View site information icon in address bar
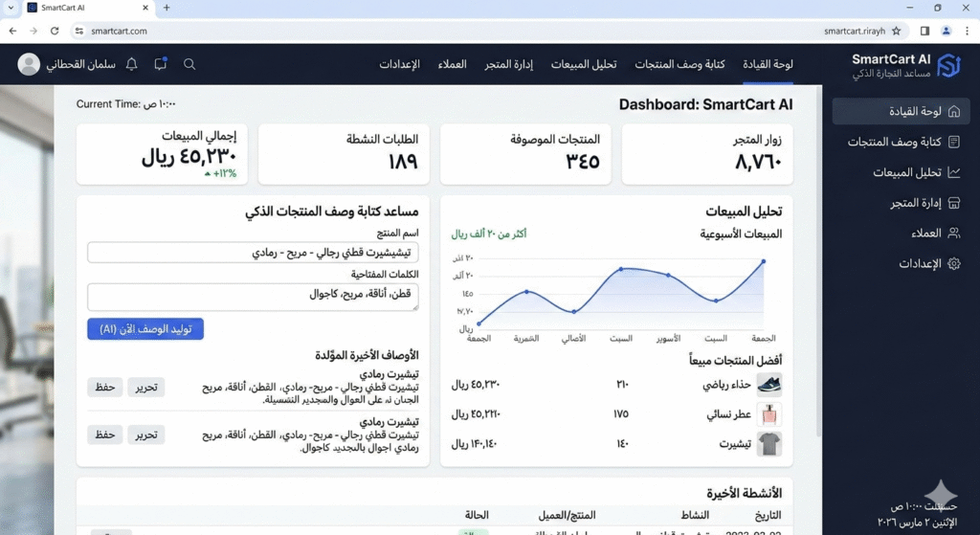The height and width of the screenshot is (535, 980). (x=78, y=31)
